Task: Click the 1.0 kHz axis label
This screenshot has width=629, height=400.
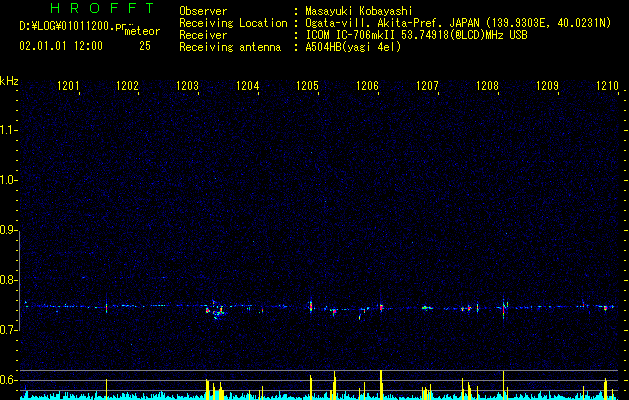Action: click(x=8, y=180)
